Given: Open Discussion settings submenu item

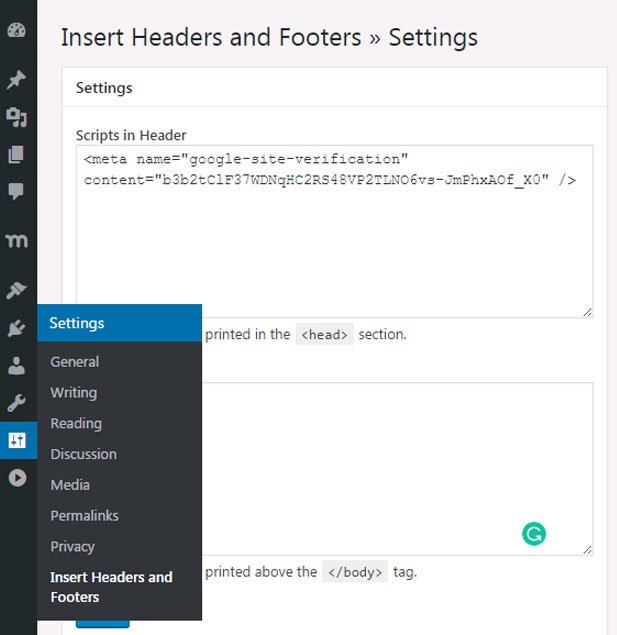Looking at the screenshot, I should (x=83, y=454).
